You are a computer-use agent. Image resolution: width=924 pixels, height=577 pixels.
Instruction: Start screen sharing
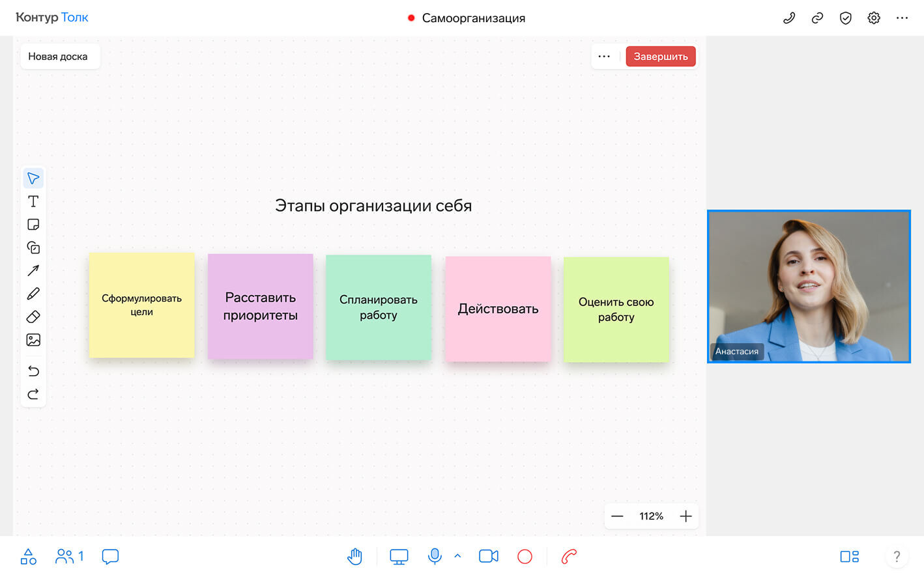coord(399,556)
